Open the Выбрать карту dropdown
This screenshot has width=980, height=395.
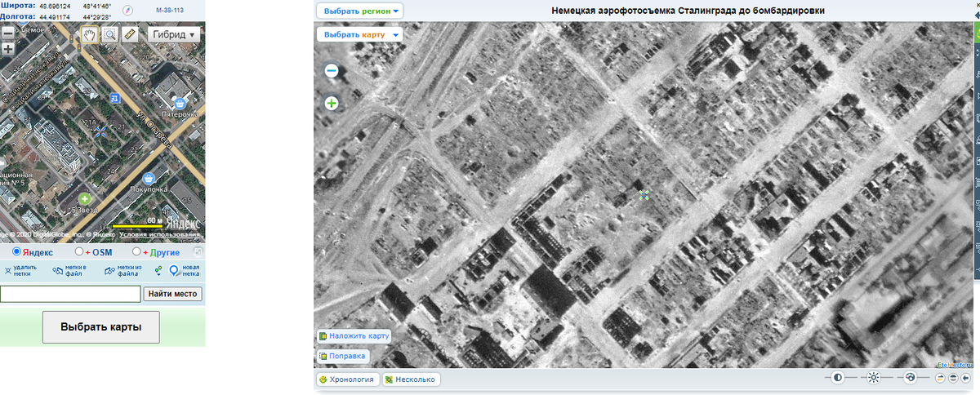360,34
